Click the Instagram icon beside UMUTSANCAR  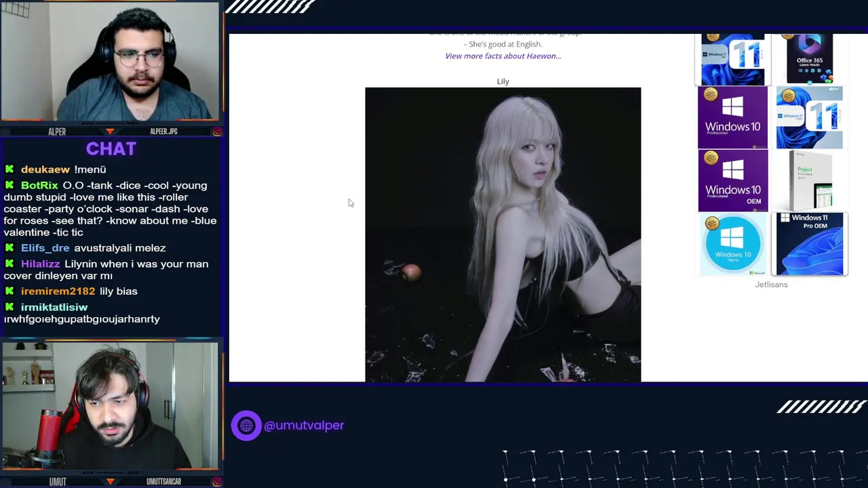217,482
